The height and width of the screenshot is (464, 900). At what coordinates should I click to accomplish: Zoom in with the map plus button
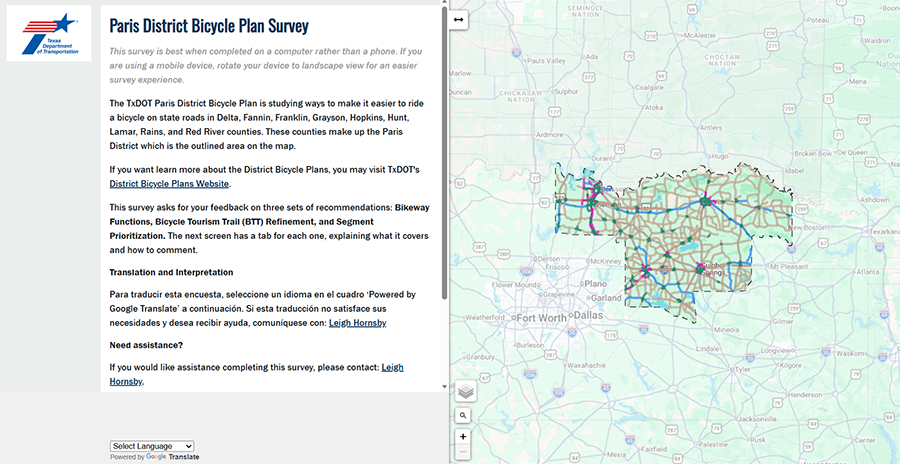pos(463,436)
